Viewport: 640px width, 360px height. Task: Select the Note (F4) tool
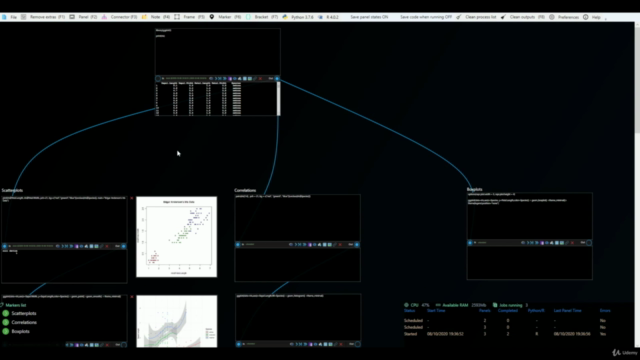point(156,17)
